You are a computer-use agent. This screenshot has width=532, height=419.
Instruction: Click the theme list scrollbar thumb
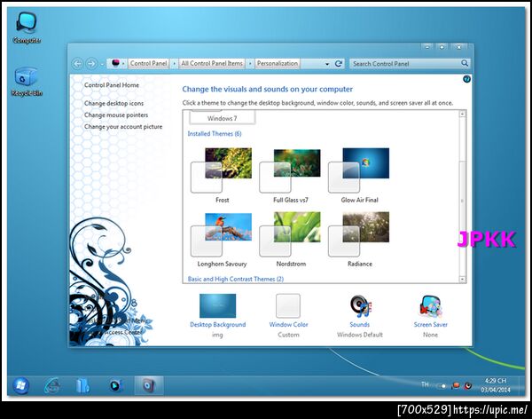(x=463, y=201)
